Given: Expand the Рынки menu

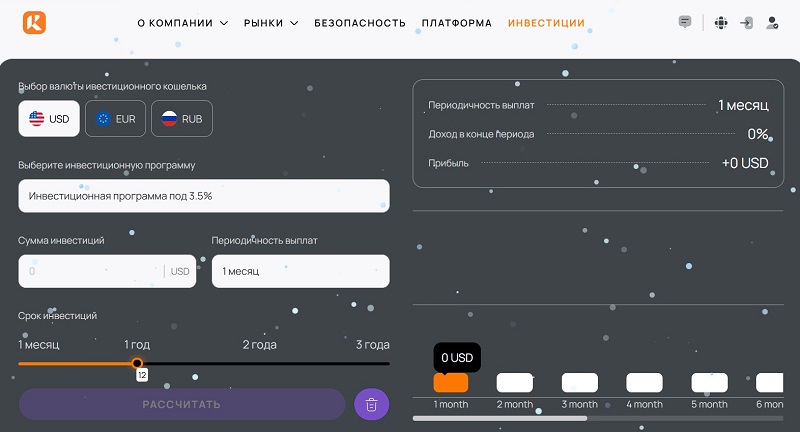Looking at the screenshot, I should point(270,23).
